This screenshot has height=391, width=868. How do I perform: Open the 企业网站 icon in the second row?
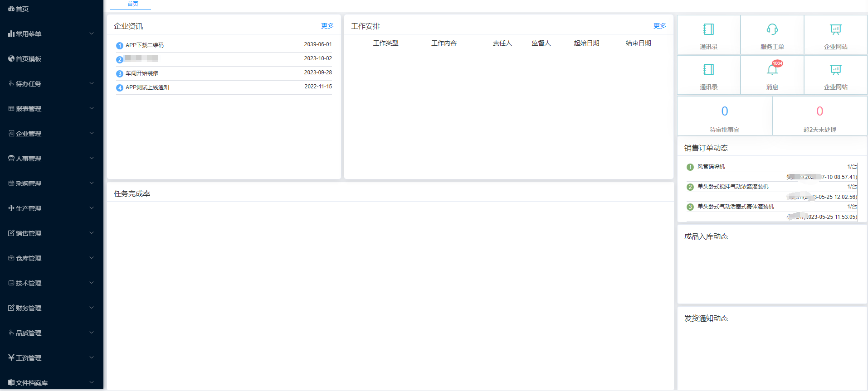836,70
